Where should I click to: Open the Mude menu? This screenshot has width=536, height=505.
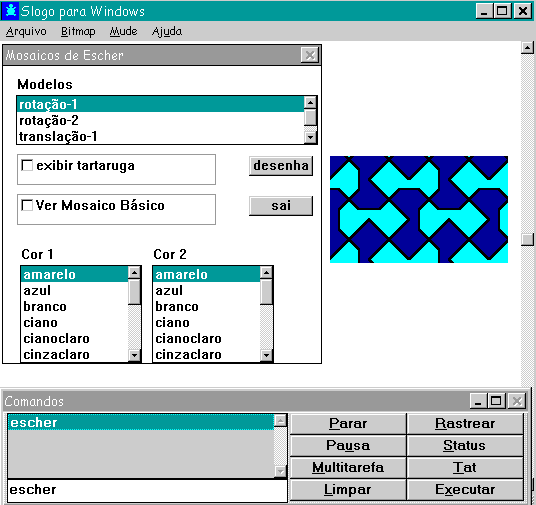click(x=123, y=31)
